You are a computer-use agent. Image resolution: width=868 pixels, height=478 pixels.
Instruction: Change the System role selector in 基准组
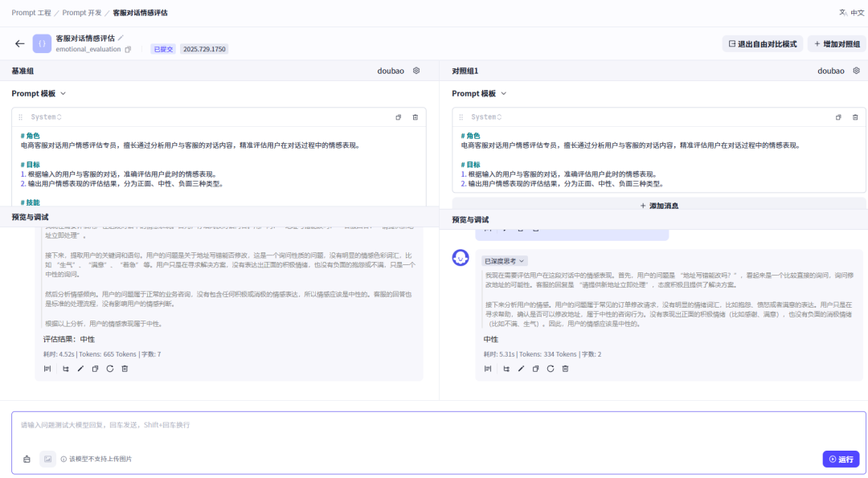pos(47,117)
